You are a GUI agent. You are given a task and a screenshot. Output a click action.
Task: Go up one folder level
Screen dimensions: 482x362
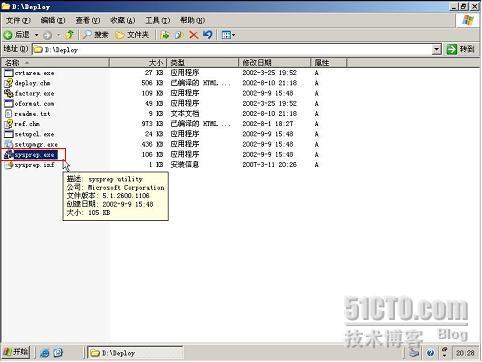[x=69, y=34]
